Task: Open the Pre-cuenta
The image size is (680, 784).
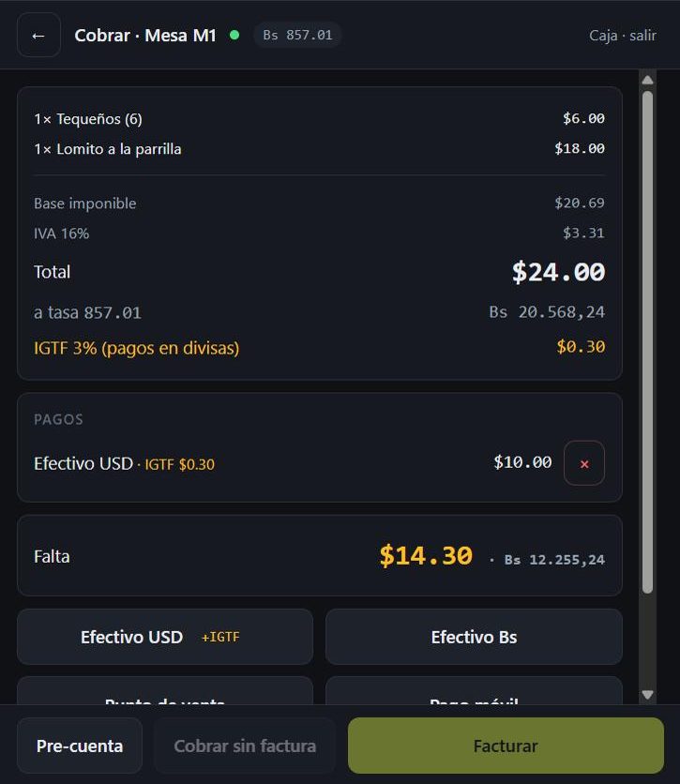Action: click(80, 746)
